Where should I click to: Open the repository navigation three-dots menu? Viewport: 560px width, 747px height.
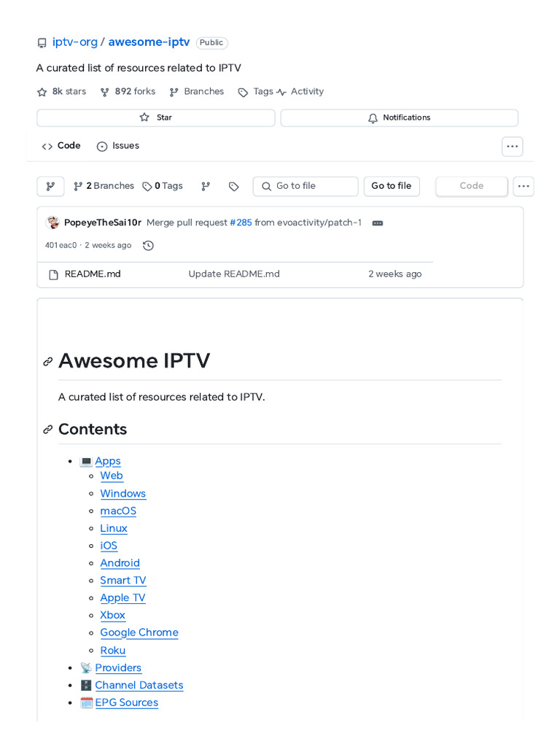tap(513, 146)
